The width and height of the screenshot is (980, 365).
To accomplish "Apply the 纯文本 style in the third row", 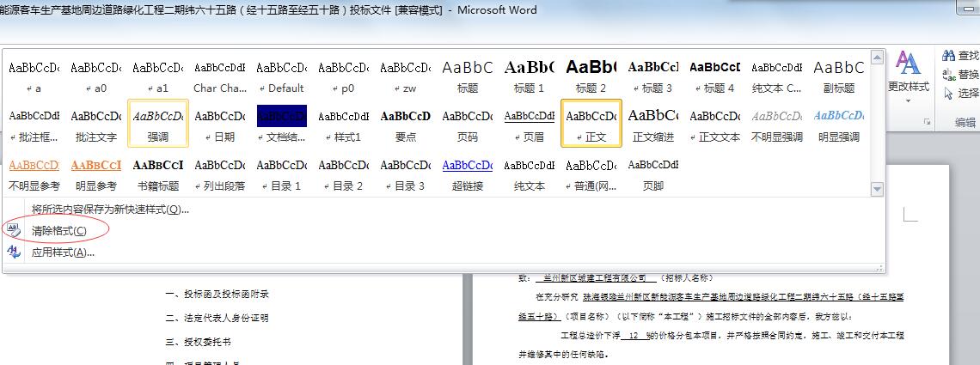I will [x=530, y=173].
